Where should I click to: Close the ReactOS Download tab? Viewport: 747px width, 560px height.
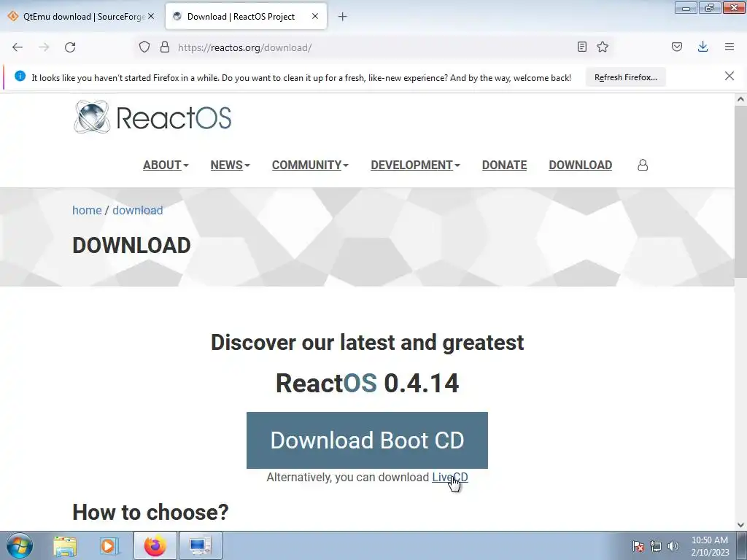click(315, 16)
